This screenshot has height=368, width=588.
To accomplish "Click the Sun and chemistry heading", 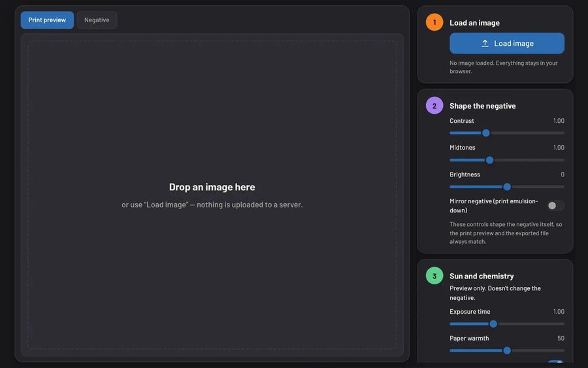I will tap(482, 276).
